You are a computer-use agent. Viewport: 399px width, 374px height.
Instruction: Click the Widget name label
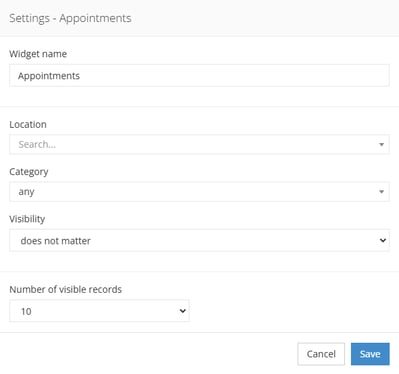(x=38, y=54)
